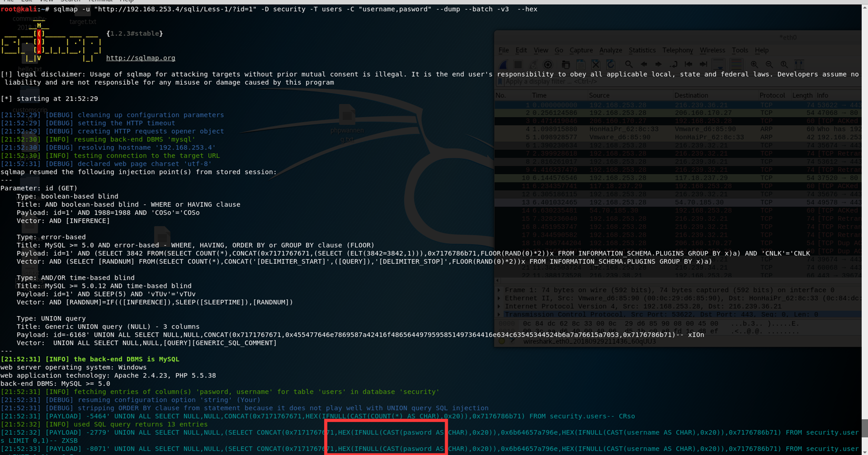Toggle auto-scroll during live capture
This screenshot has width=868, height=455.
pyautogui.click(x=719, y=64)
